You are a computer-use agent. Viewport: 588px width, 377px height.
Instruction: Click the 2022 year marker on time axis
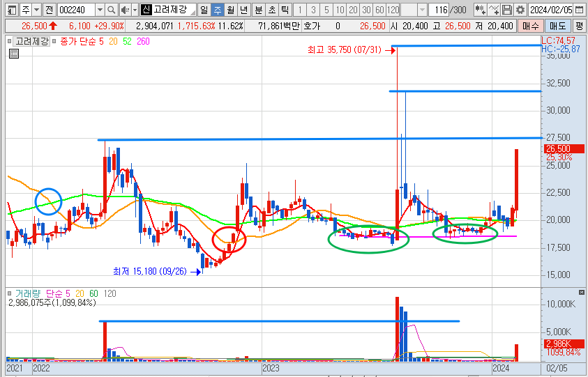coord(41,368)
